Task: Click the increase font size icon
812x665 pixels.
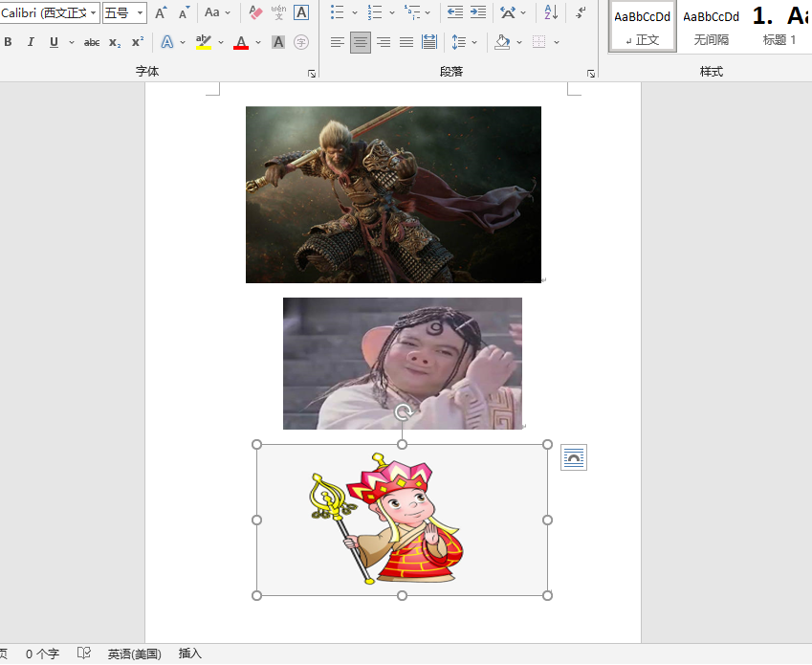Action: pos(161,12)
